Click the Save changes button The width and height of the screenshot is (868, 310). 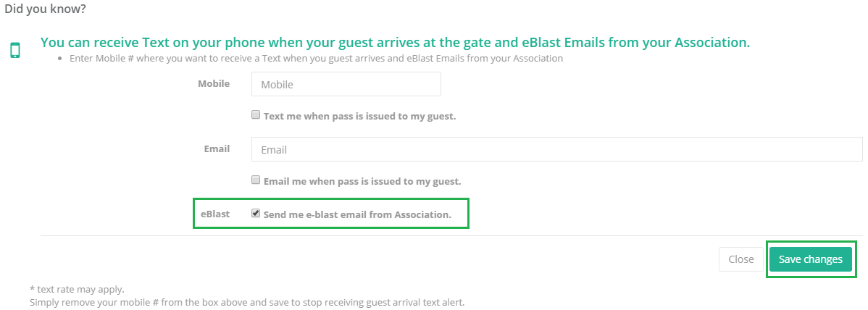tap(810, 259)
